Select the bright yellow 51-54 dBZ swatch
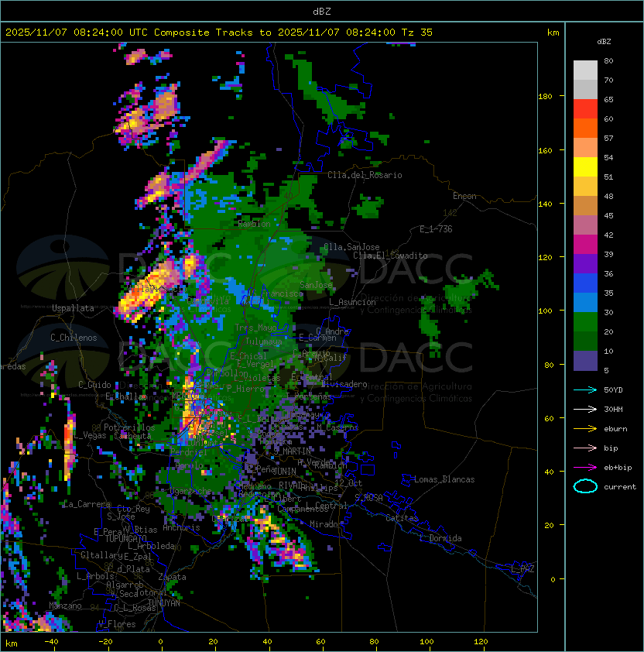Viewport: 644px width, 652px height. (585, 167)
